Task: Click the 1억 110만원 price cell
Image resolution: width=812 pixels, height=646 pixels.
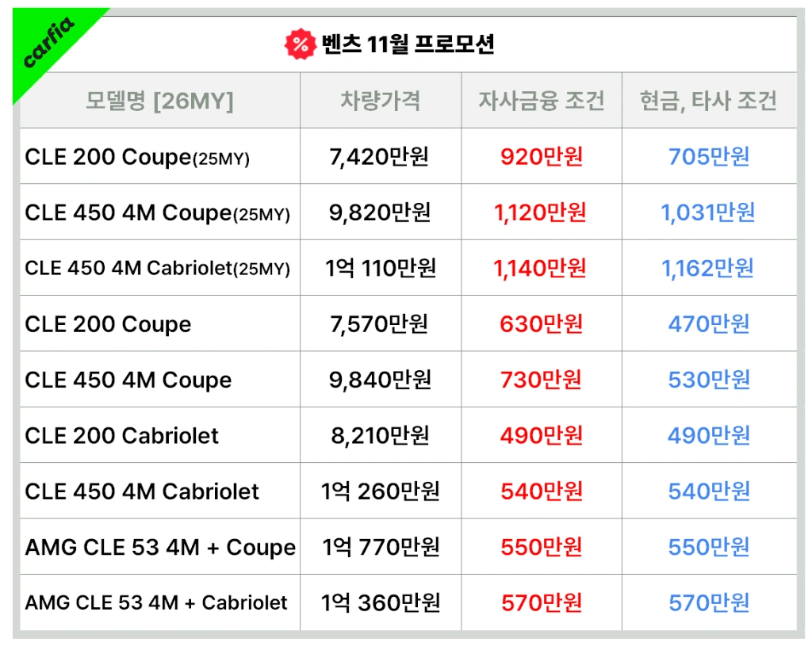Action: (381, 269)
